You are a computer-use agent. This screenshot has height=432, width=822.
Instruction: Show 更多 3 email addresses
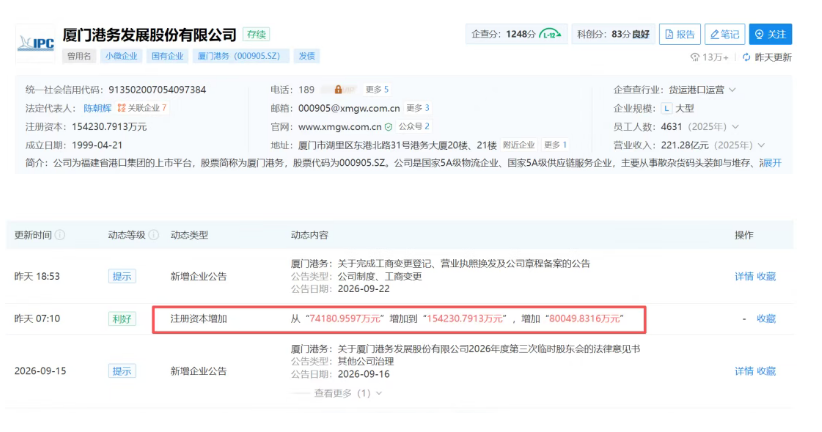(418, 108)
